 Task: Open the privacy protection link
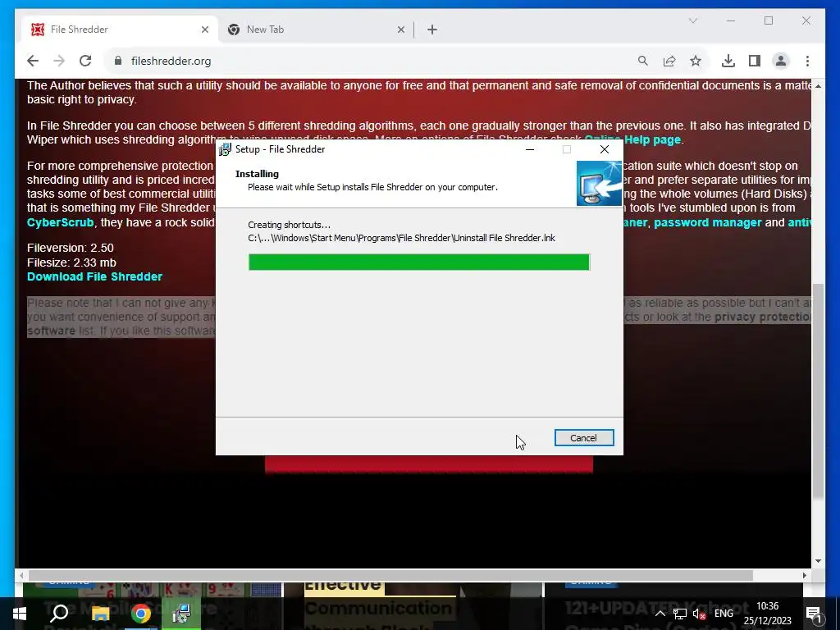click(x=764, y=317)
